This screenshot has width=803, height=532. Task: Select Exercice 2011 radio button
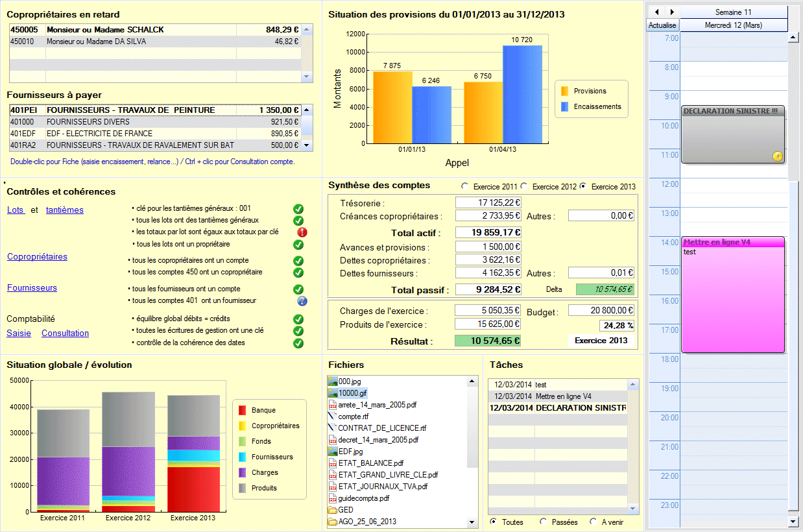(x=464, y=187)
